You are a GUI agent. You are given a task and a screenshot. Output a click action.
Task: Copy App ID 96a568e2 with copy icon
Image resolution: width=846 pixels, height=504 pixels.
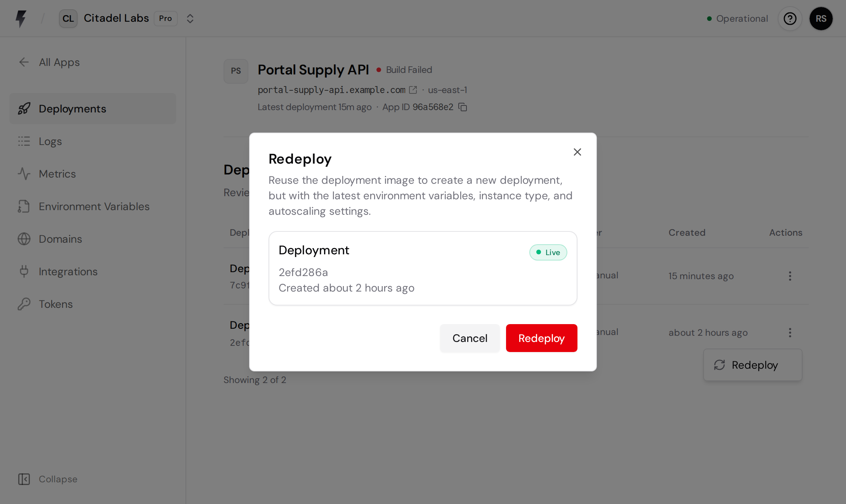point(463,107)
